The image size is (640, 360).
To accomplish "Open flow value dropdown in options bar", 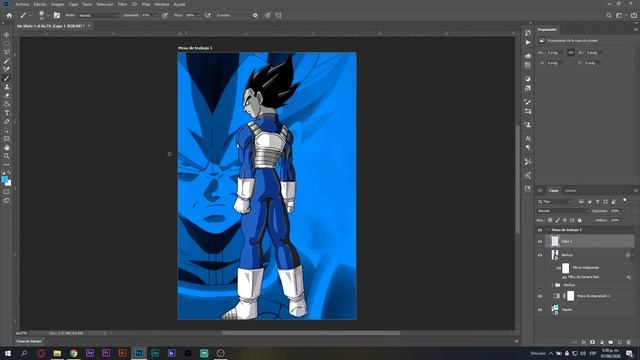I will (199, 15).
